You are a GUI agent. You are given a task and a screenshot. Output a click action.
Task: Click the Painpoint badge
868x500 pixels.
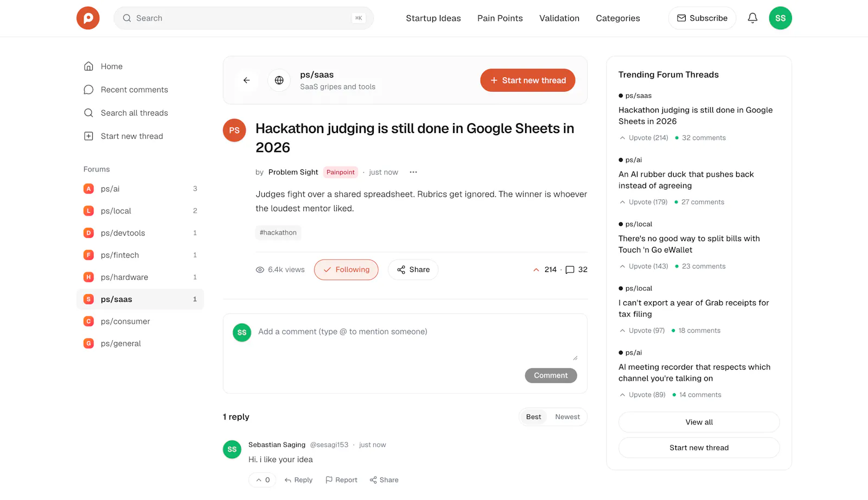(x=341, y=172)
